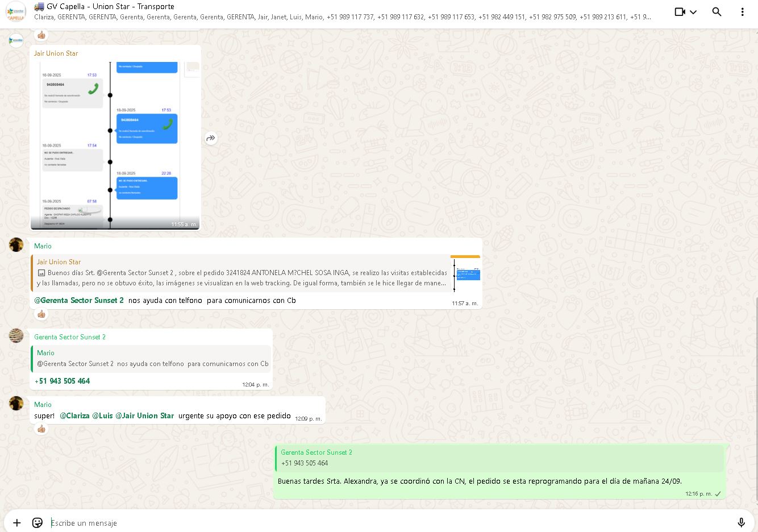Click the @Clariza mention in Mario's message
The width and height of the screenshot is (758, 532).
pyautogui.click(x=74, y=416)
